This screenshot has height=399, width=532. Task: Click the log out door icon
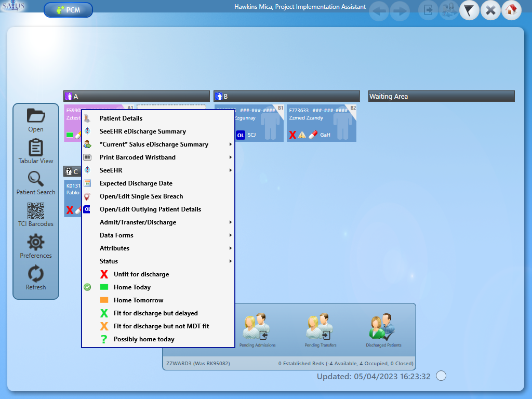point(428,10)
